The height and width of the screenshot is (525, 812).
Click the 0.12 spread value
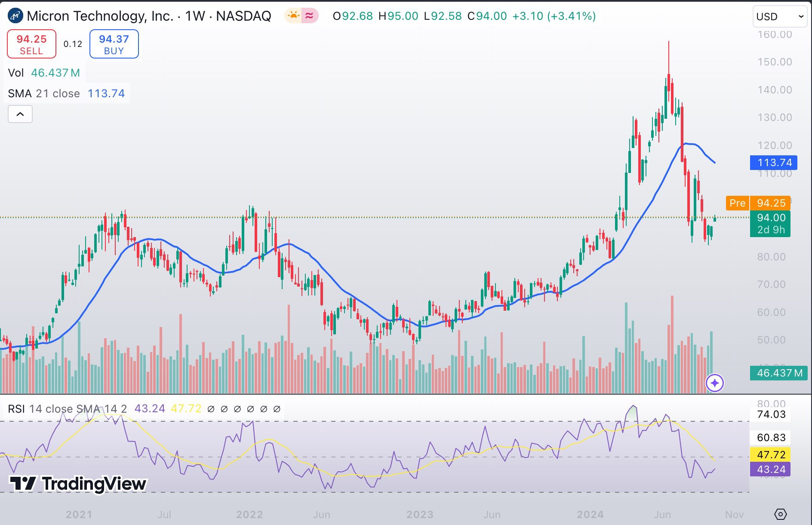73,44
